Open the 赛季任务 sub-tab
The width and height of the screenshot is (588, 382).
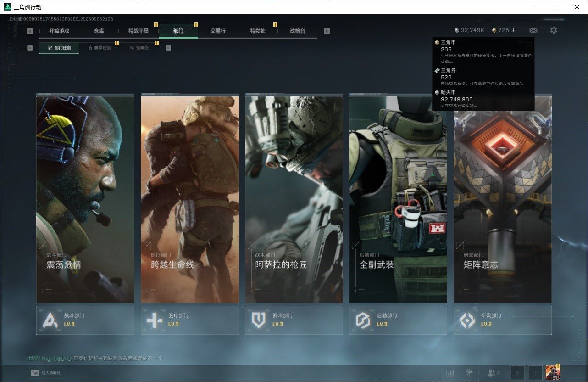(x=99, y=48)
